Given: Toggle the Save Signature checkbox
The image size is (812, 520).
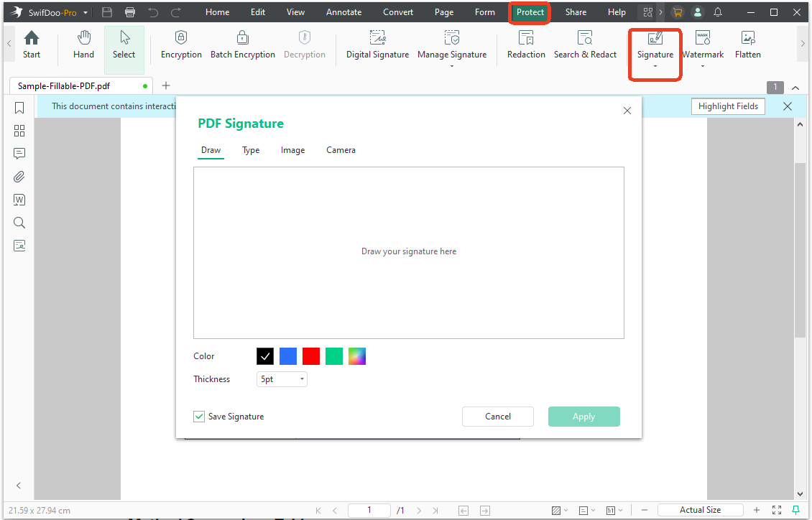Looking at the screenshot, I should [199, 417].
